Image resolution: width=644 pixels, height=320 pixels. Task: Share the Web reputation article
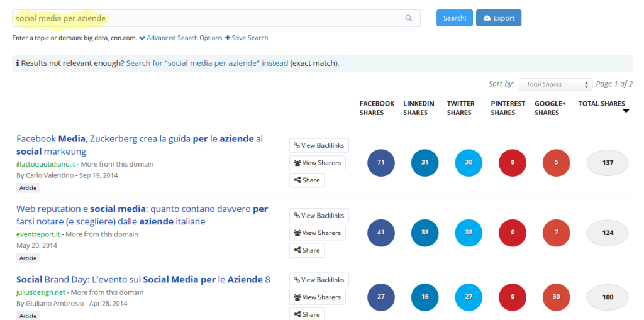pyautogui.click(x=307, y=250)
